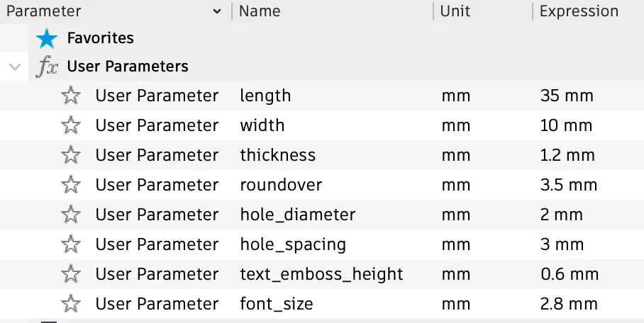The width and height of the screenshot is (644, 323).
Task: Click the 2.8 mm font_size expression
Action: (568, 304)
